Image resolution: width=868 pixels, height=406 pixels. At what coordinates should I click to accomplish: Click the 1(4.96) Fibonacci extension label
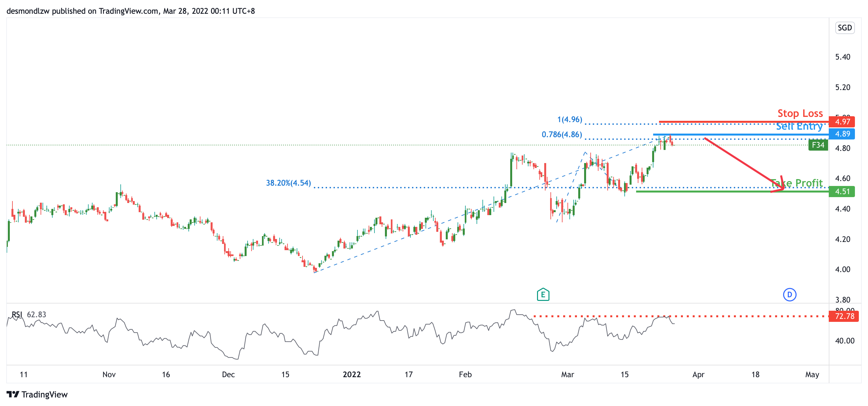coord(569,120)
